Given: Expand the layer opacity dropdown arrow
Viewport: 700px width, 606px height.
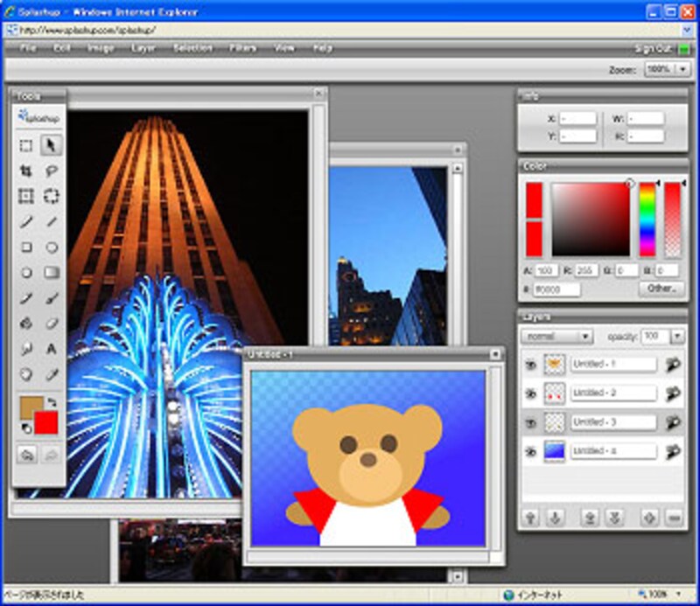Looking at the screenshot, I should (x=676, y=337).
